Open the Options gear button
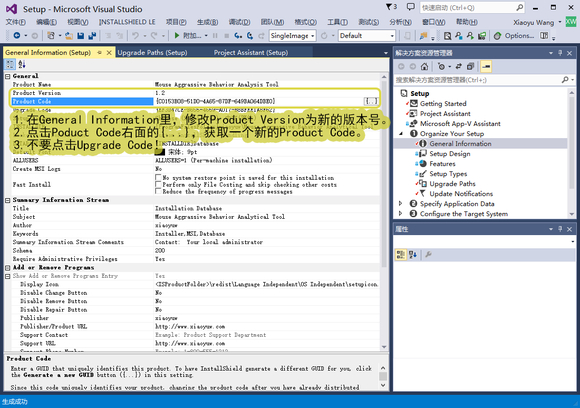The height and width of the screenshot is (408, 580). (515, 36)
